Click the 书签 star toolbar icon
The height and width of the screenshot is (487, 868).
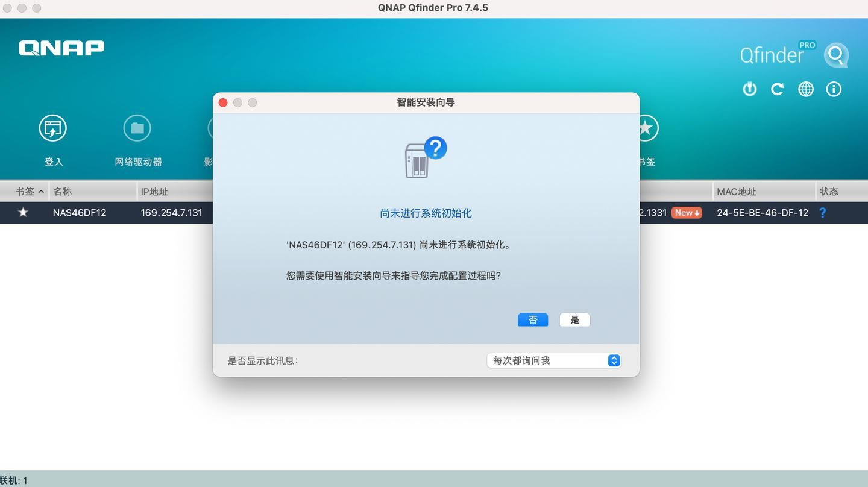(646, 128)
